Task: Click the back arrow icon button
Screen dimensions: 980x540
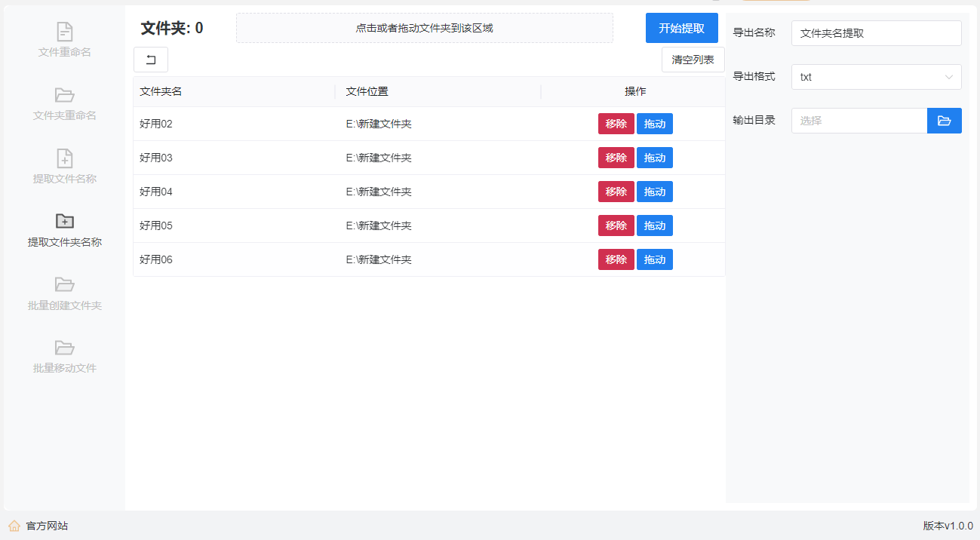Action: pyautogui.click(x=151, y=60)
